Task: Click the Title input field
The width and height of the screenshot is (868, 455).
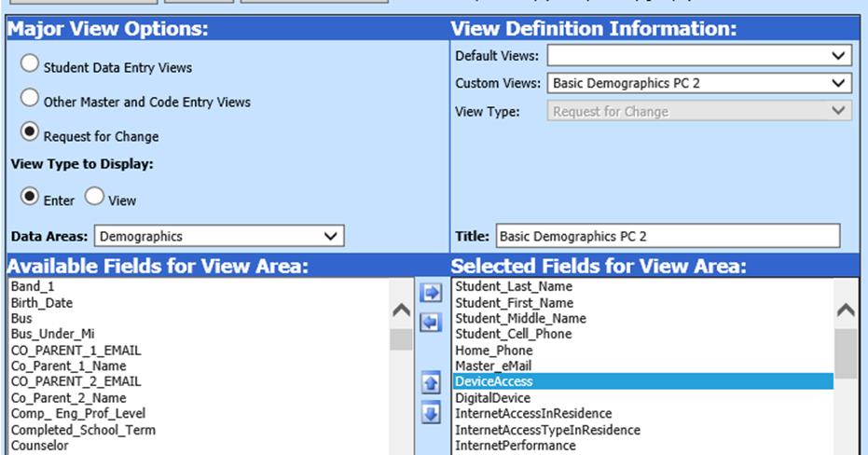Action: [x=668, y=236]
